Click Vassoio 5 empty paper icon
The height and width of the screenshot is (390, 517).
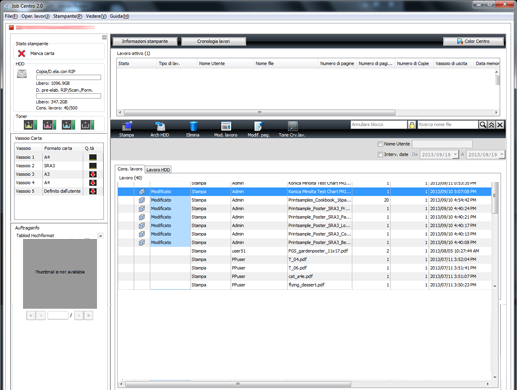(93, 191)
